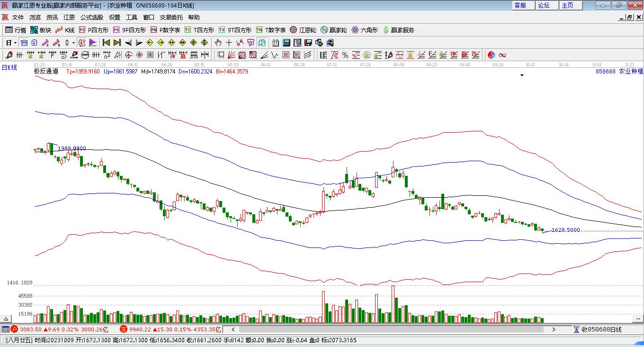Click bottom scrollbar left arrow
This screenshot has width=644, height=347.
point(232,329)
